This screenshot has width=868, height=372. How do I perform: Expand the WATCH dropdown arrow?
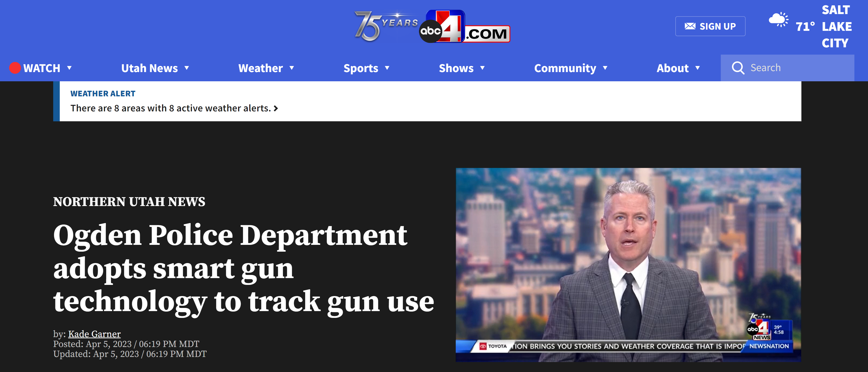(69, 68)
